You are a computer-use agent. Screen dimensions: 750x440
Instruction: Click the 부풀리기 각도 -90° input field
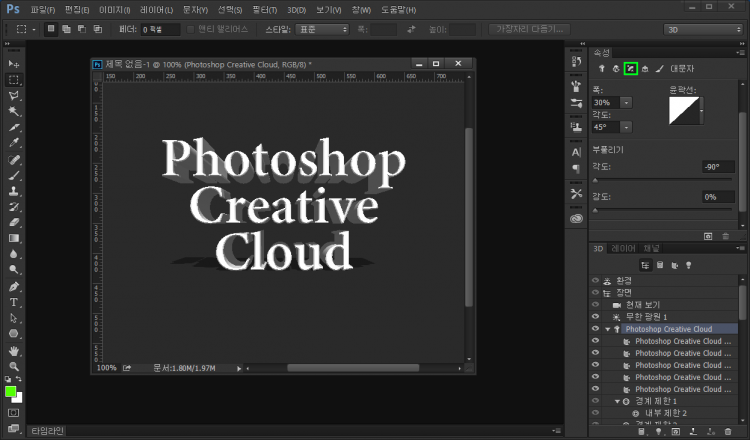[x=717, y=167]
